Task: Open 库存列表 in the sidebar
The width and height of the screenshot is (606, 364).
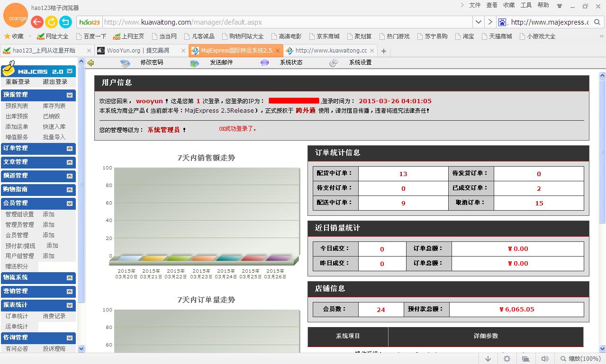Action: pos(54,106)
